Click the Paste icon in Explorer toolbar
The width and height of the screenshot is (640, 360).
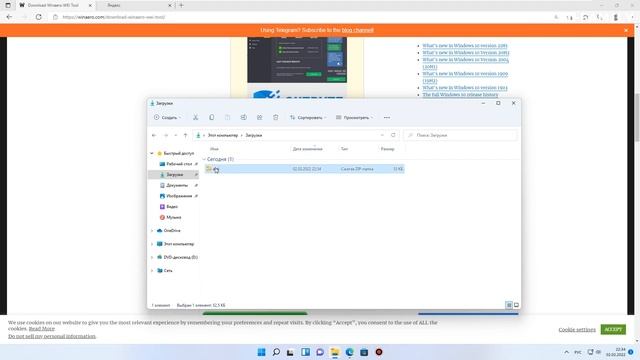click(227, 118)
